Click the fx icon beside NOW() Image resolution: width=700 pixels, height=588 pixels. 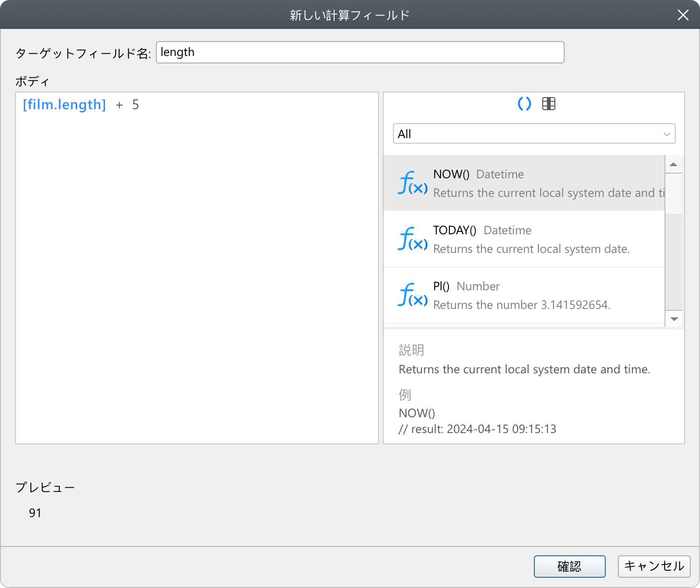[413, 183]
